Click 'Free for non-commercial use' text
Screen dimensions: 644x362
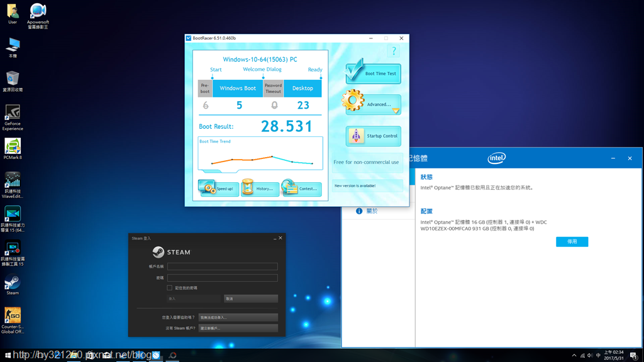tap(366, 162)
